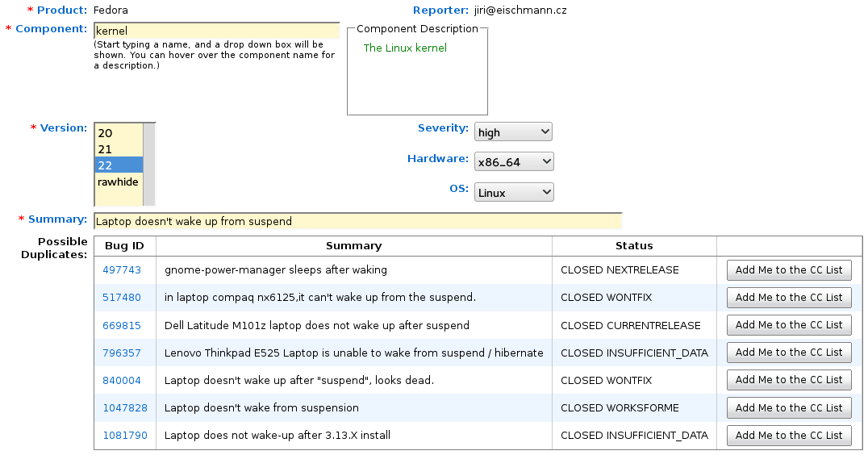Add me to CC list for bug 1047828
The width and height of the screenshot is (868, 455).
[x=788, y=407]
